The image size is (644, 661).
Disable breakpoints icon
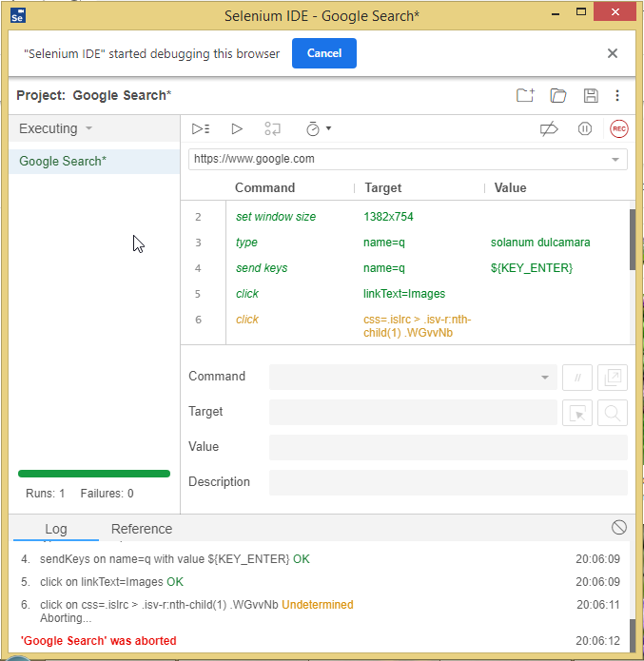coord(549,129)
